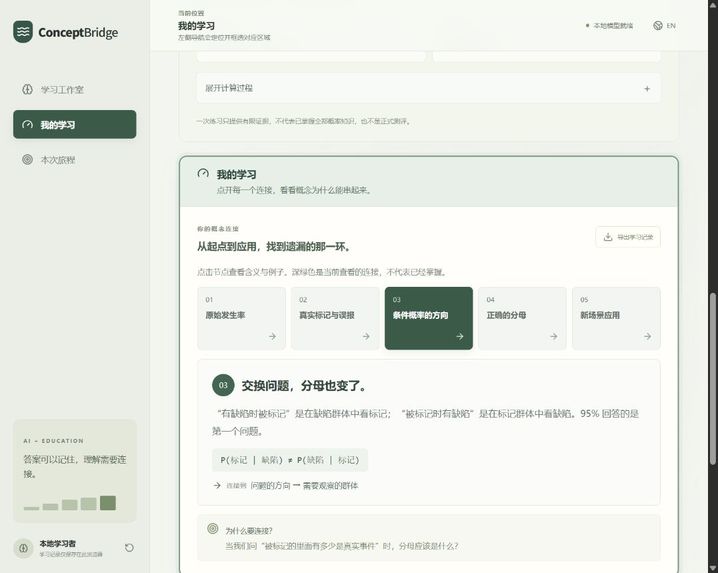Click the reset icon beside 本地学习者
Image resolution: width=718 pixels, height=573 pixels.
click(x=129, y=548)
